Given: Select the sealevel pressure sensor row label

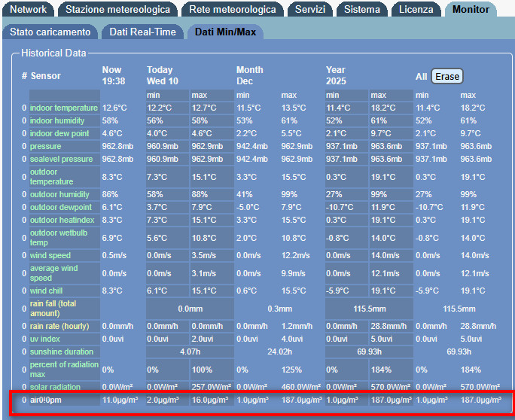Looking at the screenshot, I should (61, 160).
